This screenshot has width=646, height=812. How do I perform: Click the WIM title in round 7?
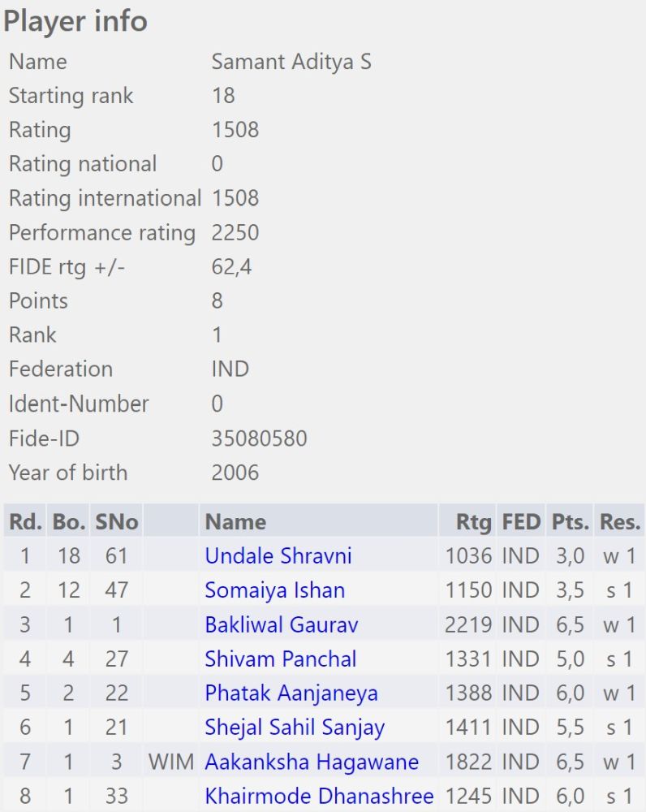tap(170, 762)
